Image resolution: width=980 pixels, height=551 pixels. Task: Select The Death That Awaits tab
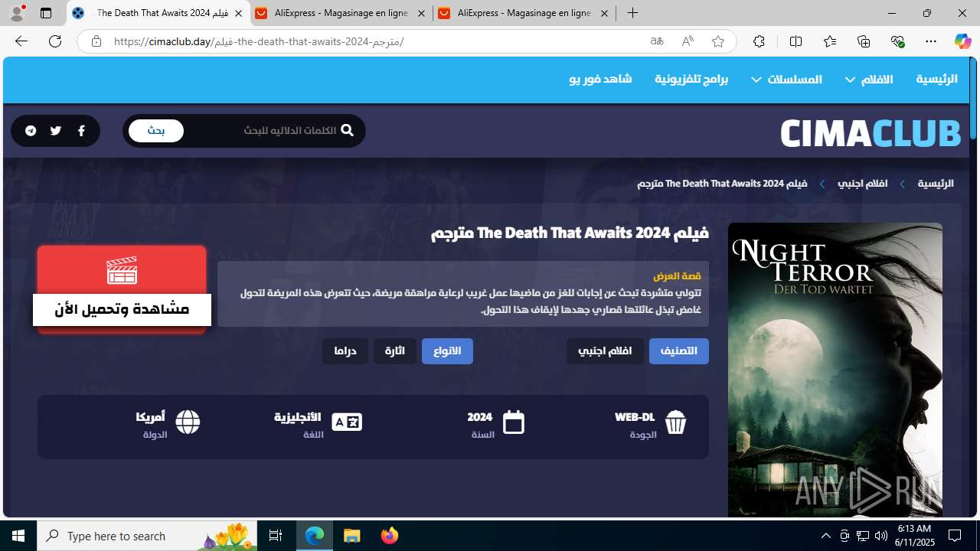[158, 14]
